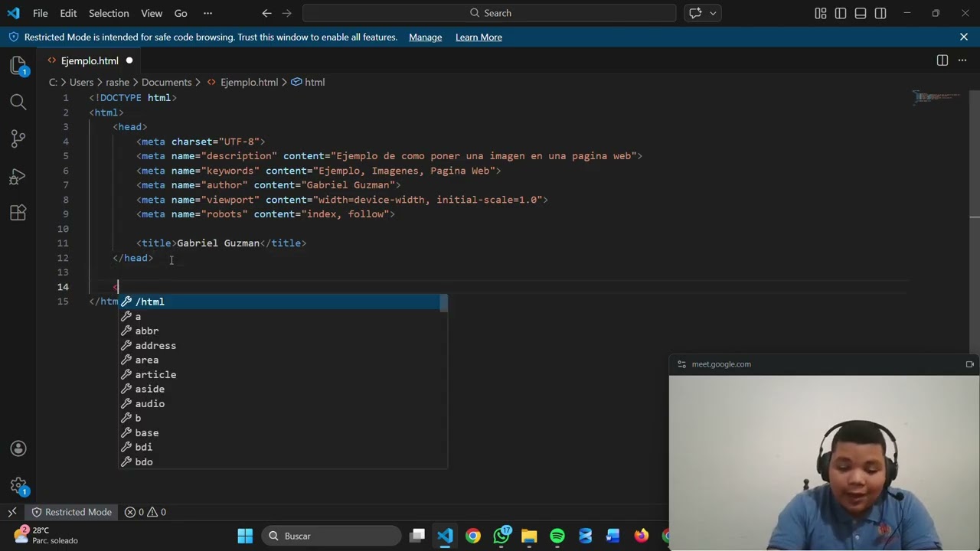Image resolution: width=980 pixels, height=551 pixels.
Task: Open Task View on the taskbar
Action: [417, 536]
